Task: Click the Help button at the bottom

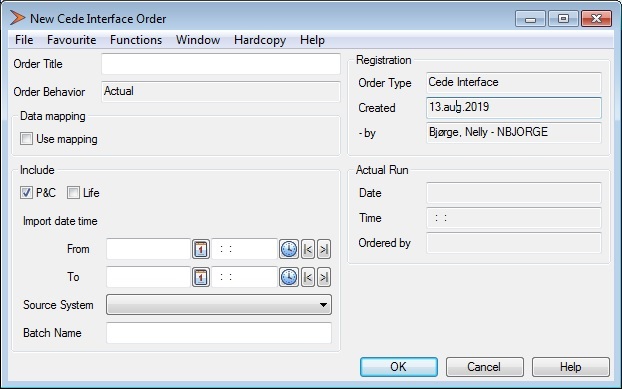Action: (570, 367)
